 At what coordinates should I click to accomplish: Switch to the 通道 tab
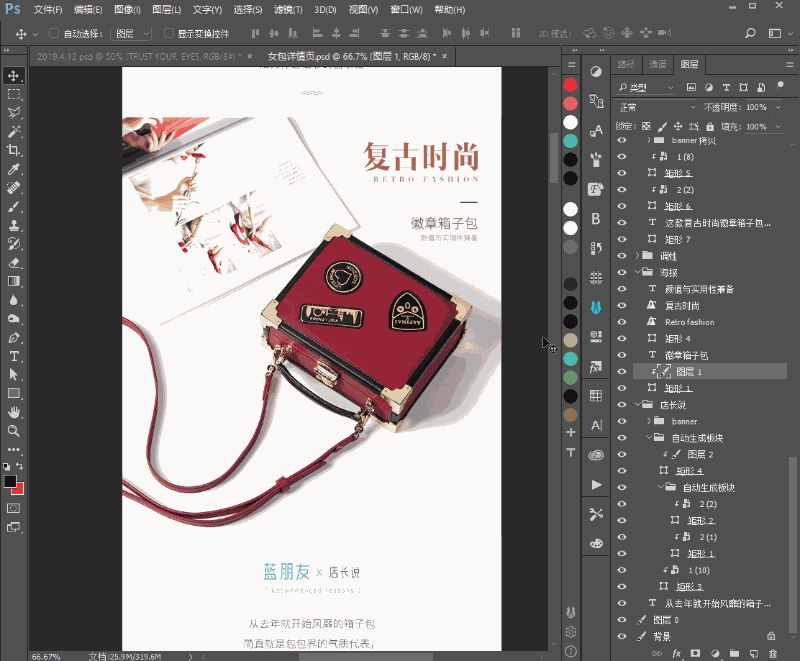point(657,64)
